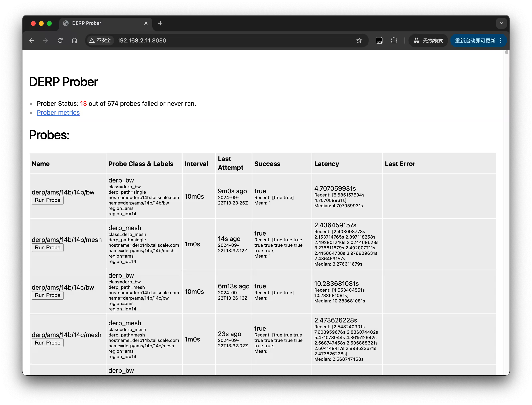Image resolution: width=532 pixels, height=405 pixels.
Task: Click the vertical page scrollbar thumb
Action: 506,52
